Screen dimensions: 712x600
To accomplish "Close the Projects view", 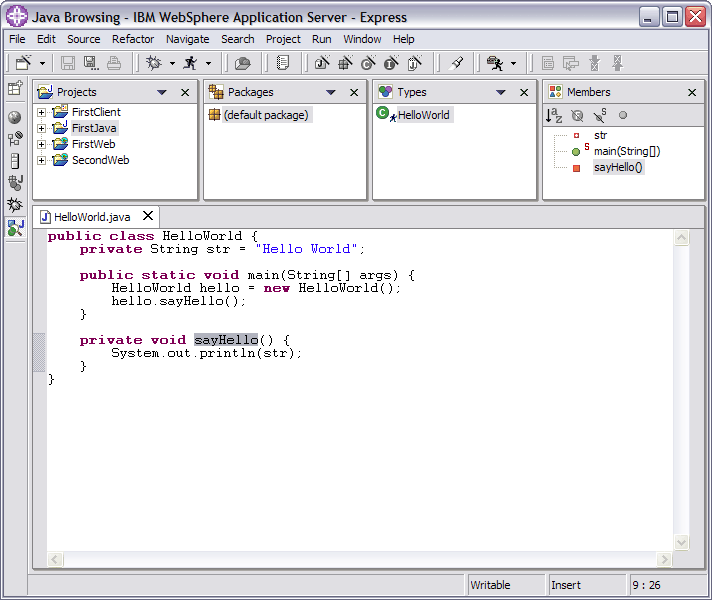I will [x=185, y=93].
